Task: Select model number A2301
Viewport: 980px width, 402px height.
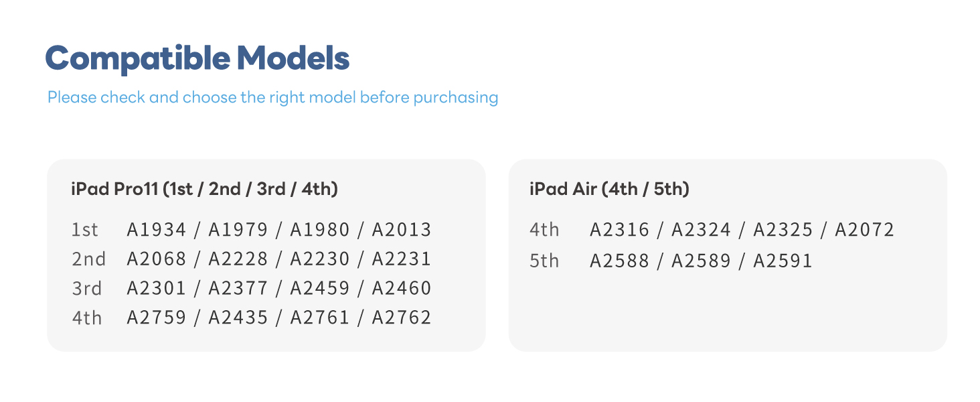Action: (157, 288)
